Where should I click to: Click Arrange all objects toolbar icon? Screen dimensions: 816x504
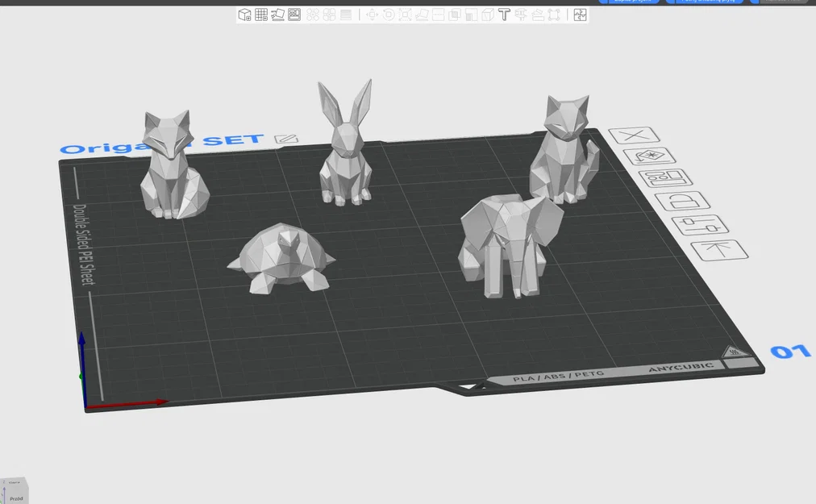tap(294, 15)
